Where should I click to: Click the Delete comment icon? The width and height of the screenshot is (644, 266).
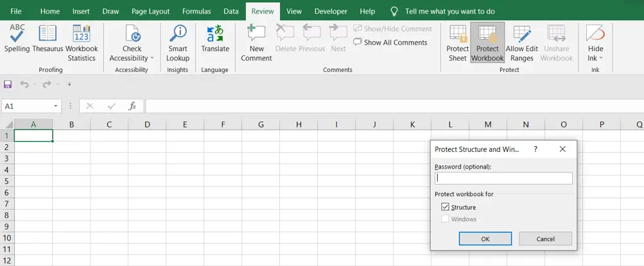[286, 33]
